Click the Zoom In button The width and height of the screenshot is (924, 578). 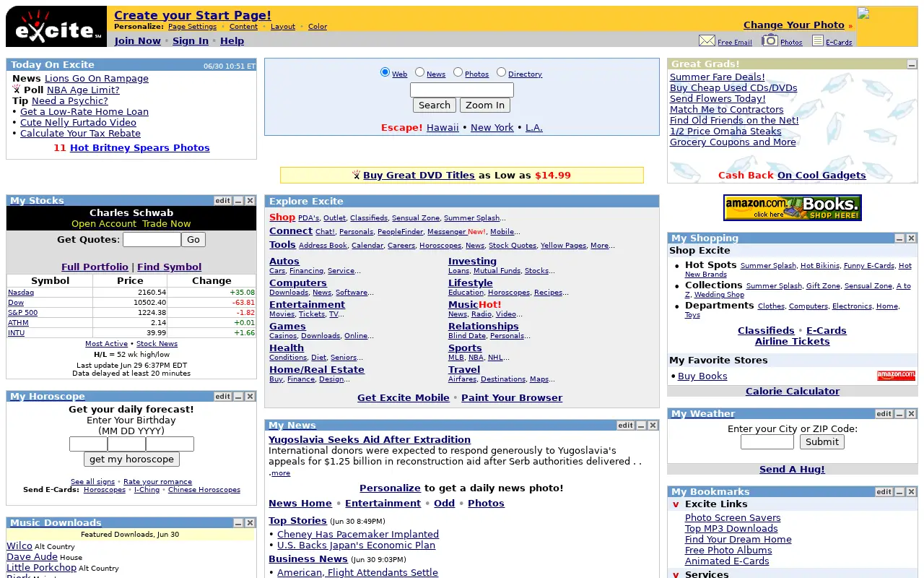[x=485, y=105]
